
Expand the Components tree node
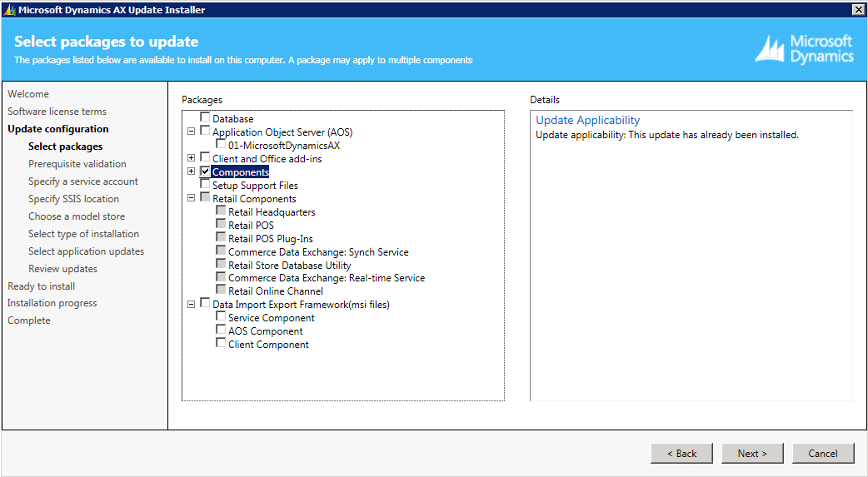[192, 171]
